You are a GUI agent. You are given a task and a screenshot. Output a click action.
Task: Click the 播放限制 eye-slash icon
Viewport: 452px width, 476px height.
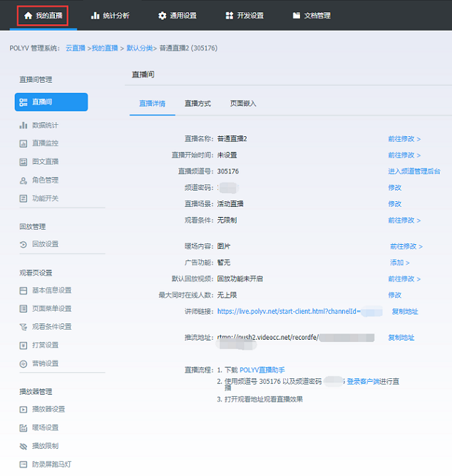click(24, 446)
